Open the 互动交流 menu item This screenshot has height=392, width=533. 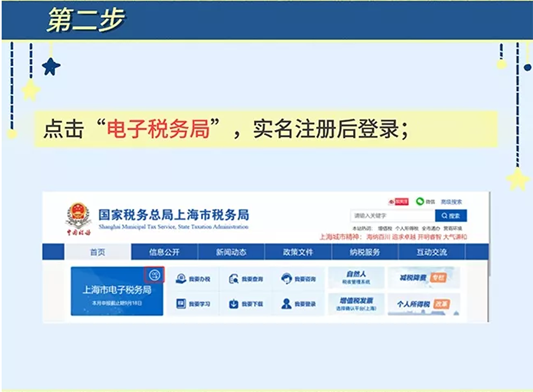click(x=432, y=252)
